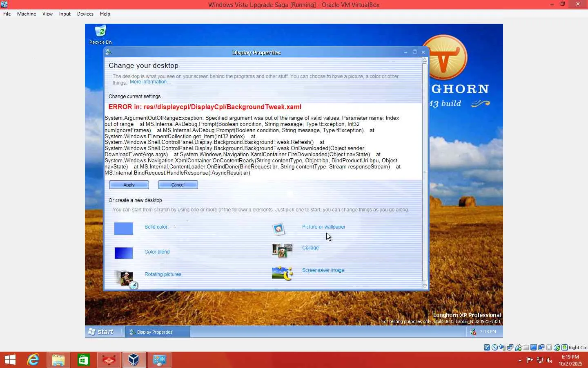Click the Screensaver image landscape icon
The height and width of the screenshot is (368, 588).
point(283,273)
